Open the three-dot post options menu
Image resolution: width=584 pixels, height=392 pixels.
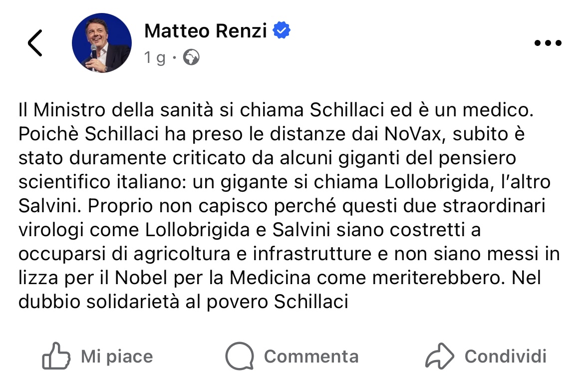[548, 43]
